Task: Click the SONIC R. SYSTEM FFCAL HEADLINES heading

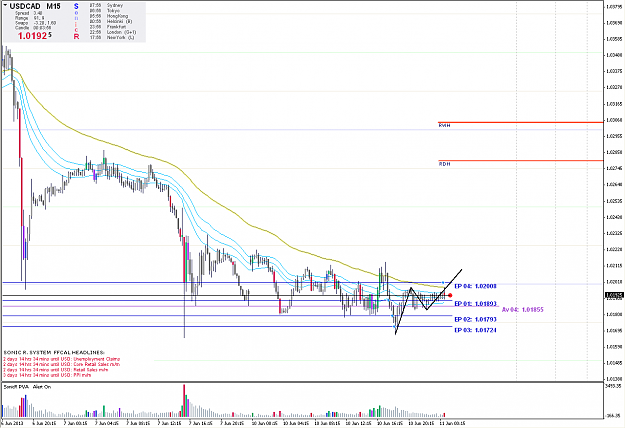Action: [x=54, y=353]
